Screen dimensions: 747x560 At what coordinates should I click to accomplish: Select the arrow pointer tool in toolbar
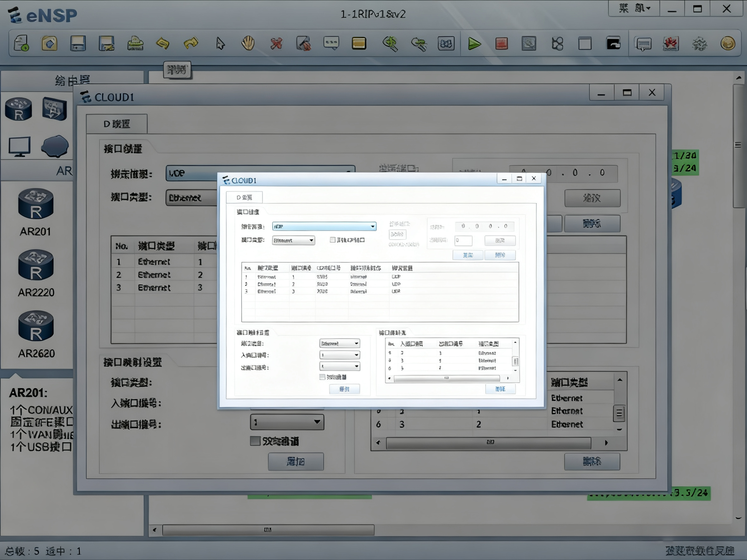pyautogui.click(x=220, y=44)
